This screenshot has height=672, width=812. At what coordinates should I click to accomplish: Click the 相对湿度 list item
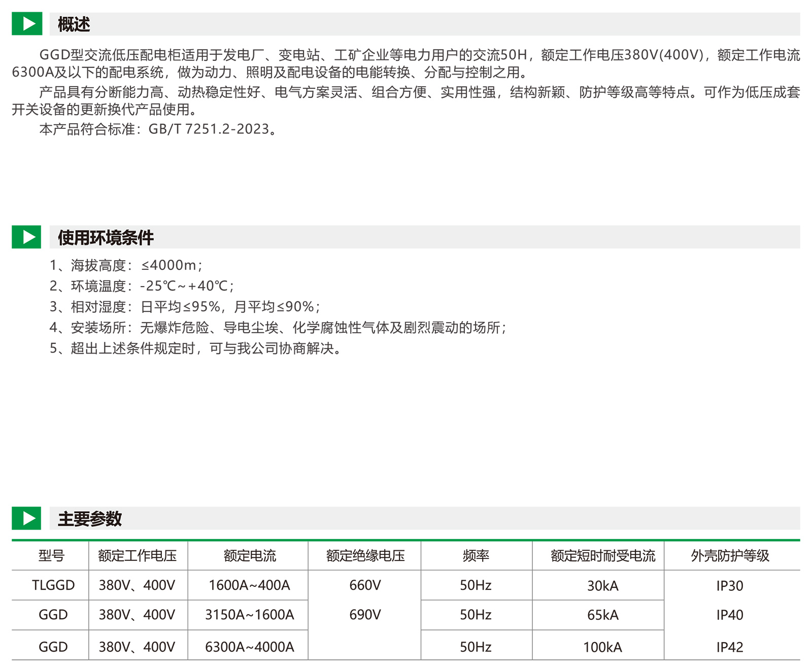185,307
